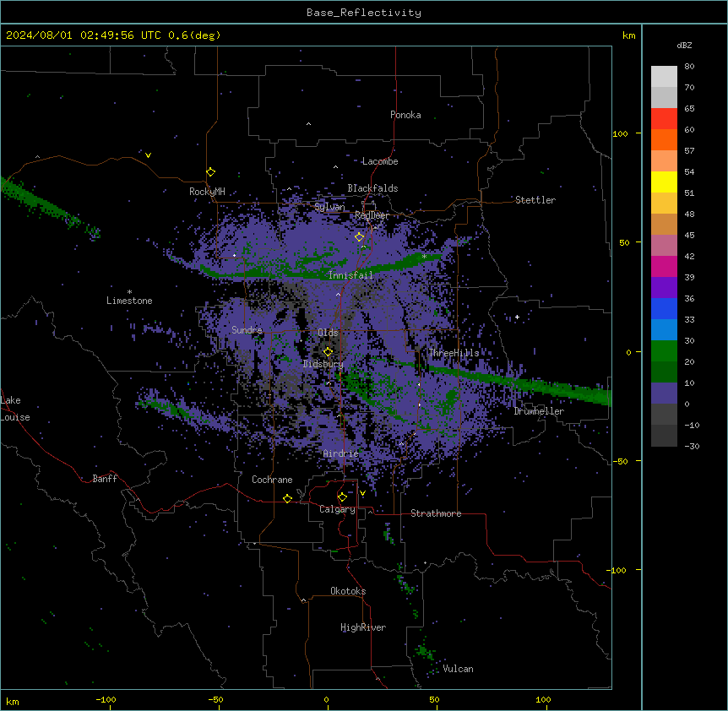This screenshot has width=728, height=711.
Task: Select the violet 36-39 dBZ legend swatch
Action: coord(664,288)
